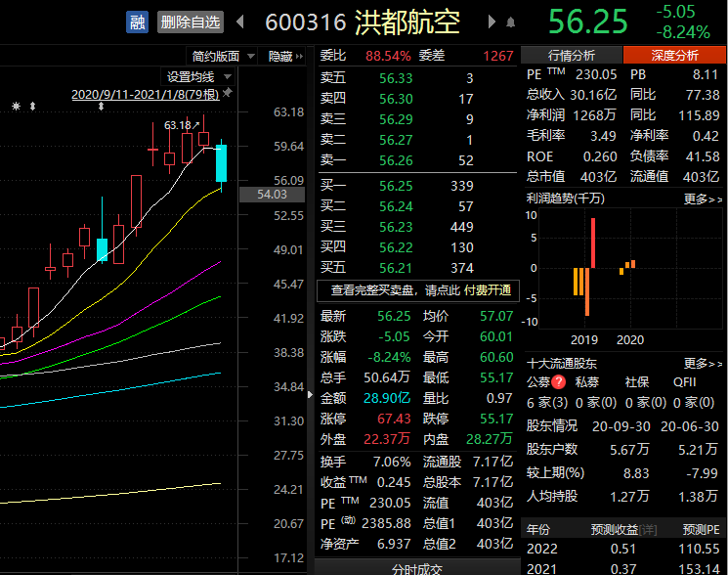This screenshot has width=728, height=575.
Task: Select the QFII shareholder category
Action: (x=684, y=382)
